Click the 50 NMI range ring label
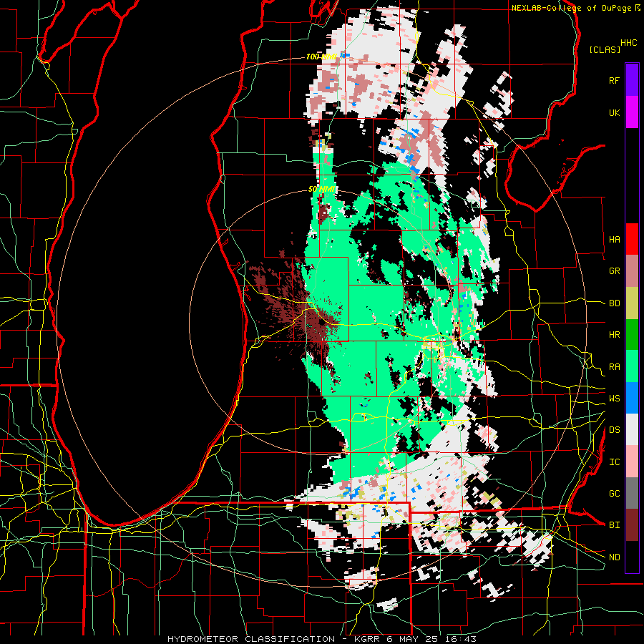 321,190
